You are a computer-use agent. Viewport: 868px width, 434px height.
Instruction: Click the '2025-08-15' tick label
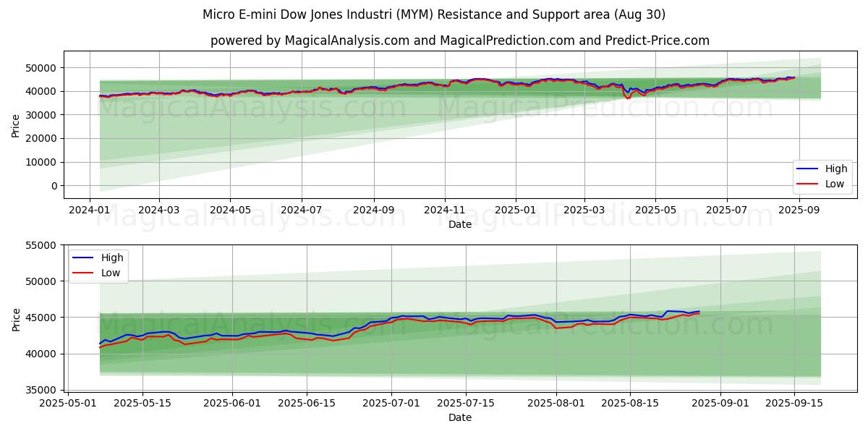point(630,404)
